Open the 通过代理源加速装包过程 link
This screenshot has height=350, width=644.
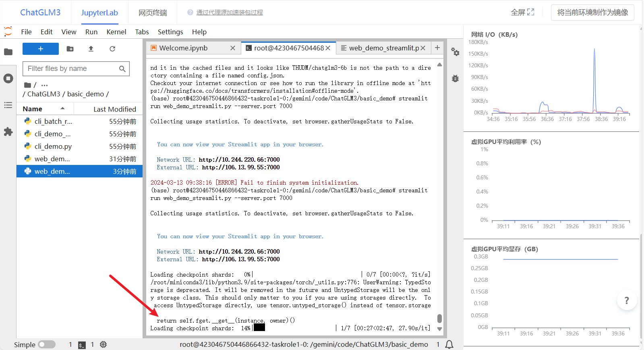pyautogui.click(x=229, y=12)
